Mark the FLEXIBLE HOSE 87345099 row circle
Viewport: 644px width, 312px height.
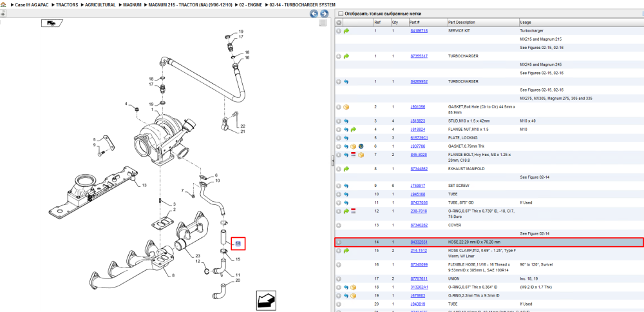(x=339, y=265)
